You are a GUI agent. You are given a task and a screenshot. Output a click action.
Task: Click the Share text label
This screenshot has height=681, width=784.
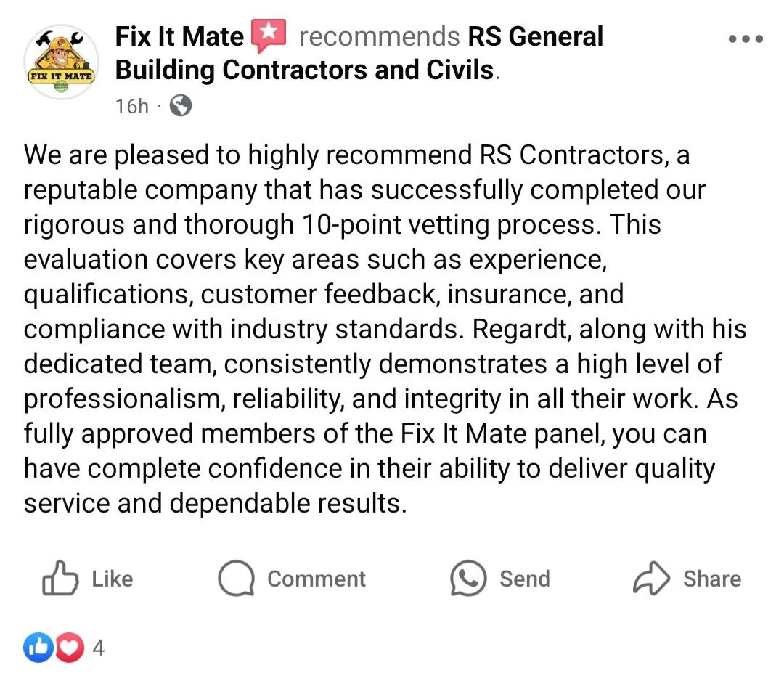[712, 579]
